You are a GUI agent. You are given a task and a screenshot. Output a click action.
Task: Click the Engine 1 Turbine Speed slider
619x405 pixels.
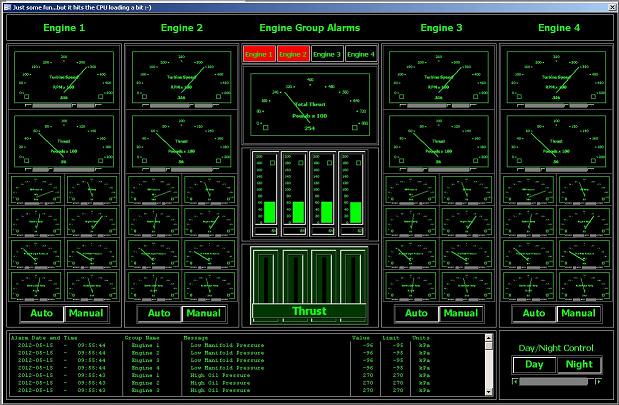pyautogui.click(x=63, y=104)
